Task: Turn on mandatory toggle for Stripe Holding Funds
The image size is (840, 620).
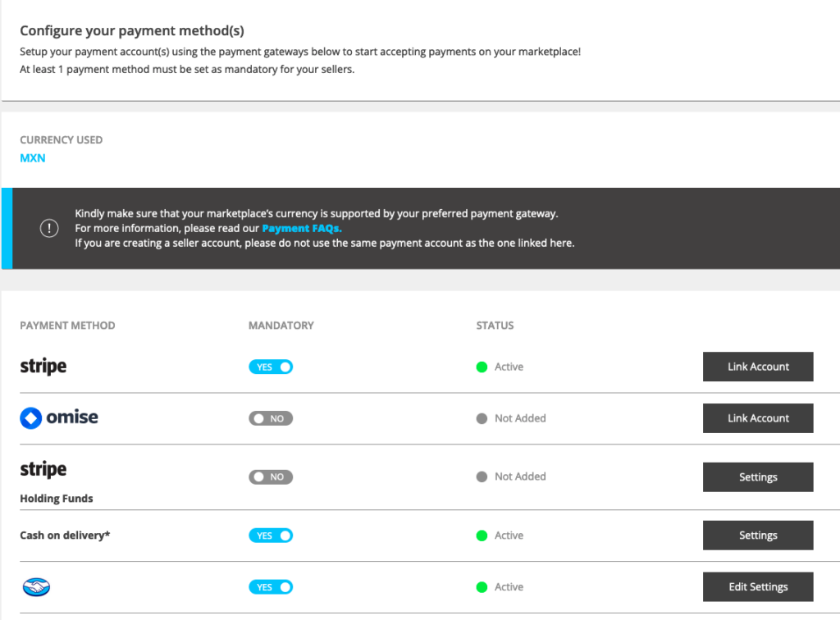Action: click(x=271, y=476)
